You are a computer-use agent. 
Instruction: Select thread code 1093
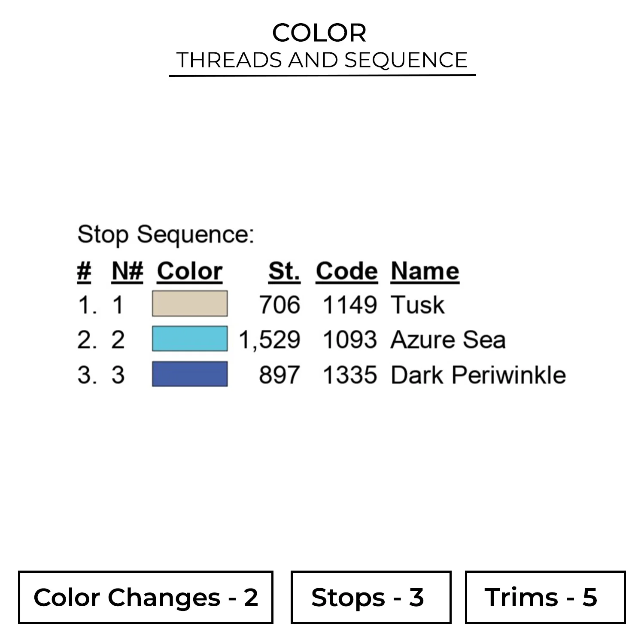coord(349,340)
